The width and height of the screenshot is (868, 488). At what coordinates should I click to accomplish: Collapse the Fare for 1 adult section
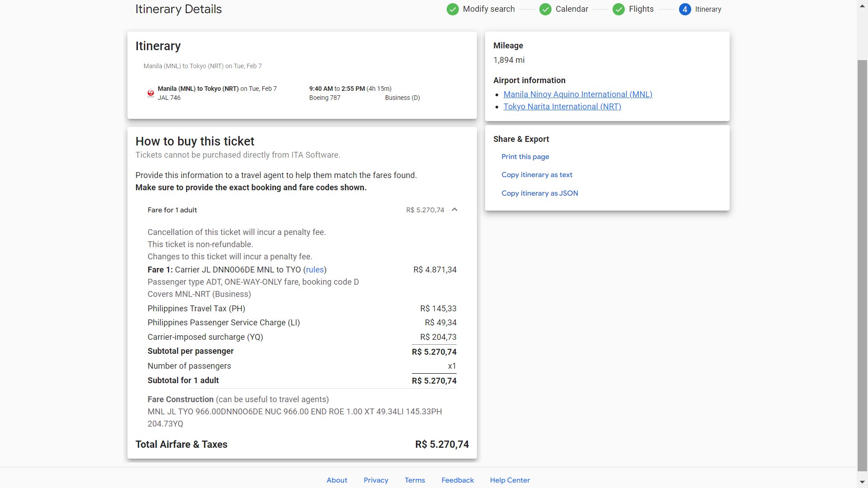[x=455, y=210]
